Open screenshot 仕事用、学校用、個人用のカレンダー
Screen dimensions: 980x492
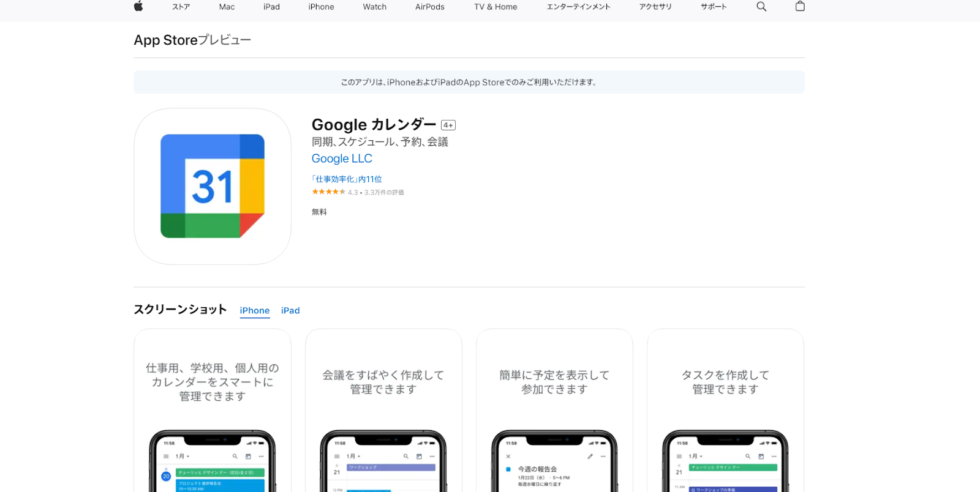[x=213, y=411]
